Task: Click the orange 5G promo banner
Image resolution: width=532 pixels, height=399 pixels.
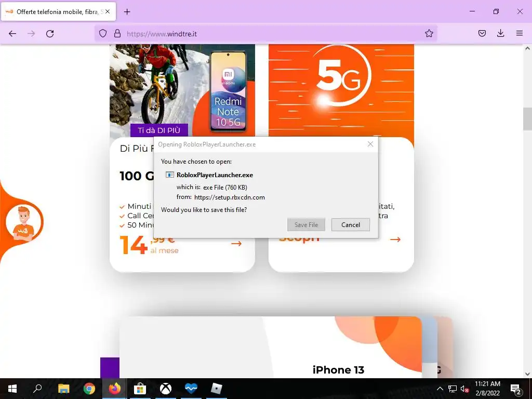Action: tap(341, 90)
